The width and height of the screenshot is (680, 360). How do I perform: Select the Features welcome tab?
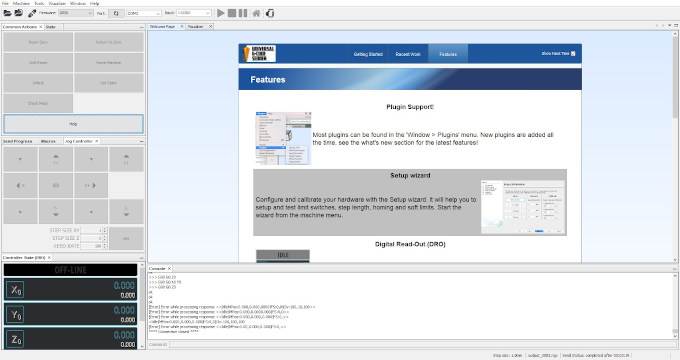[x=448, y=54]
